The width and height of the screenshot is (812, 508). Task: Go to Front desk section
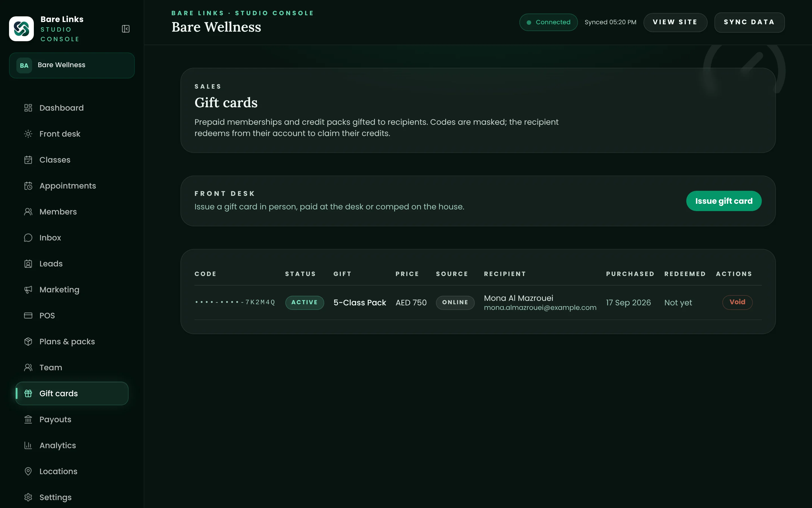tap(72, 134)
